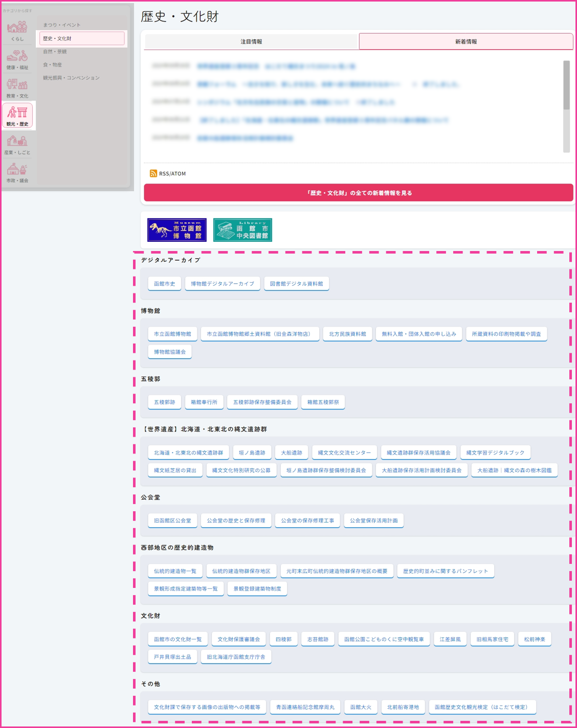This screenshot has width=577, height=728.
Task: Open the 旧函館区公会堂 link
Action: click(x=172, y=520)
